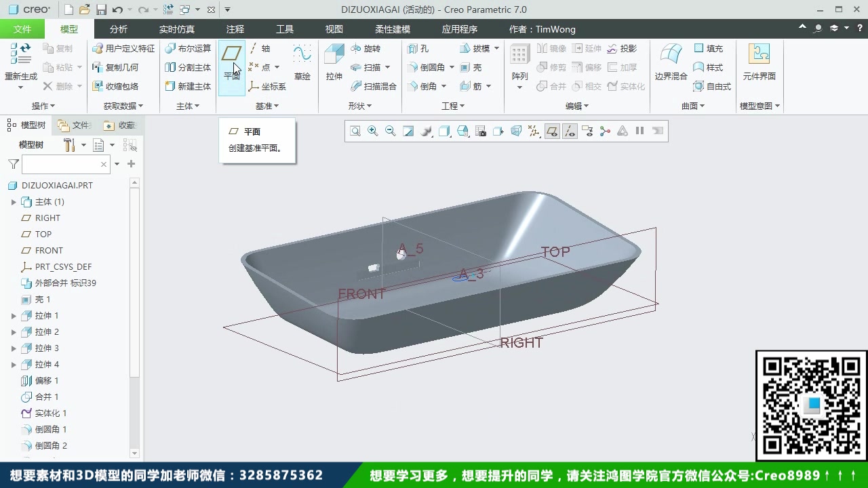Open the 分析 ribbon tab
The height and width of the screenshot is (488, 868).
(x=119, y=29)
